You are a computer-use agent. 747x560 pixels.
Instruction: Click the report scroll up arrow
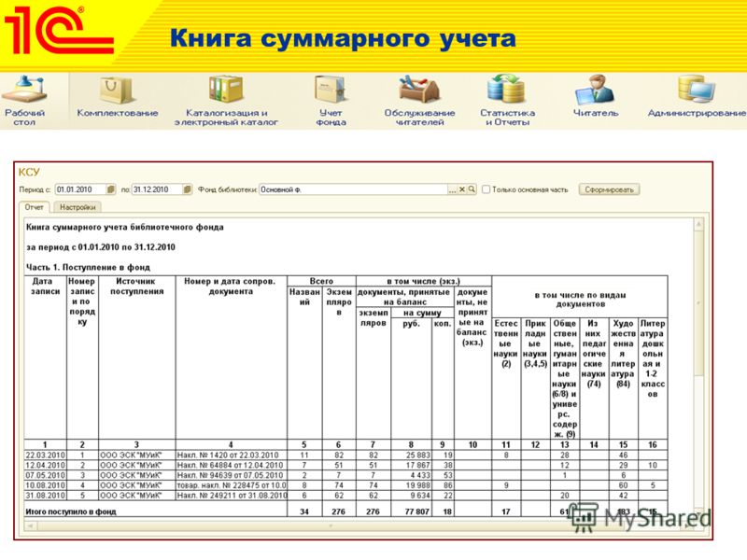point(698,224)
